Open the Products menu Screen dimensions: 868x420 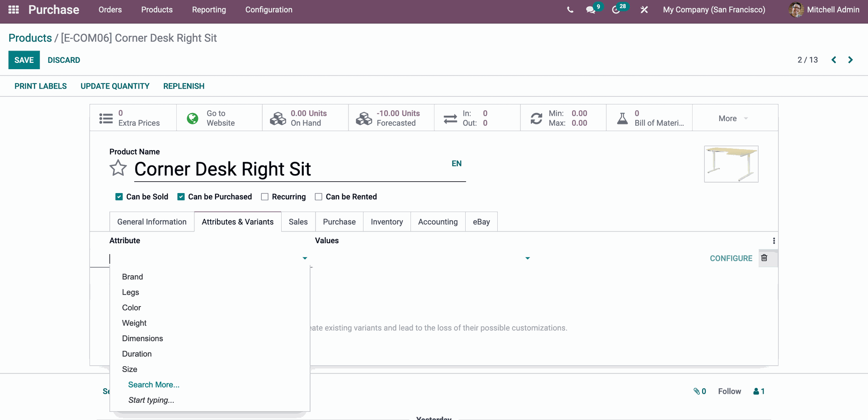point(157,9)
